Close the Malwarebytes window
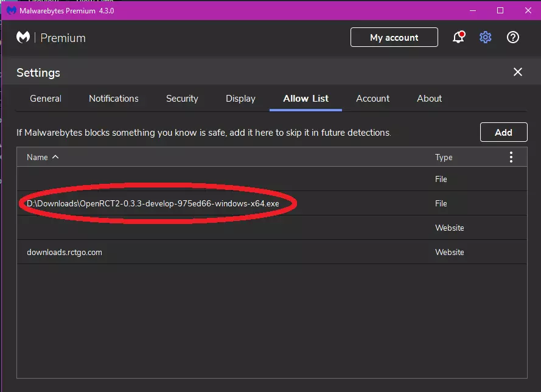 tap(528, 10)
